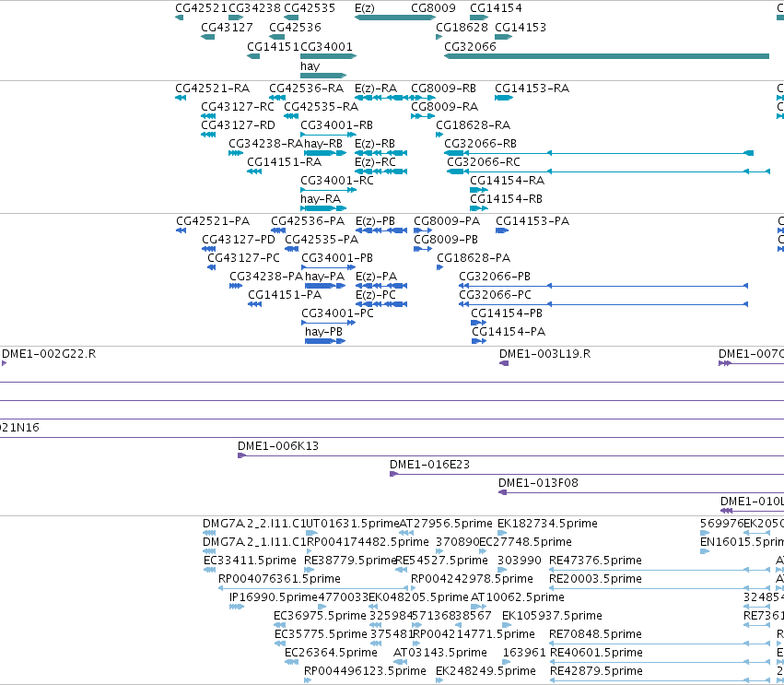This screenshot has height=685, width=784.
Task: Select transcript hay-RA
Action: [x=321, y=199]
